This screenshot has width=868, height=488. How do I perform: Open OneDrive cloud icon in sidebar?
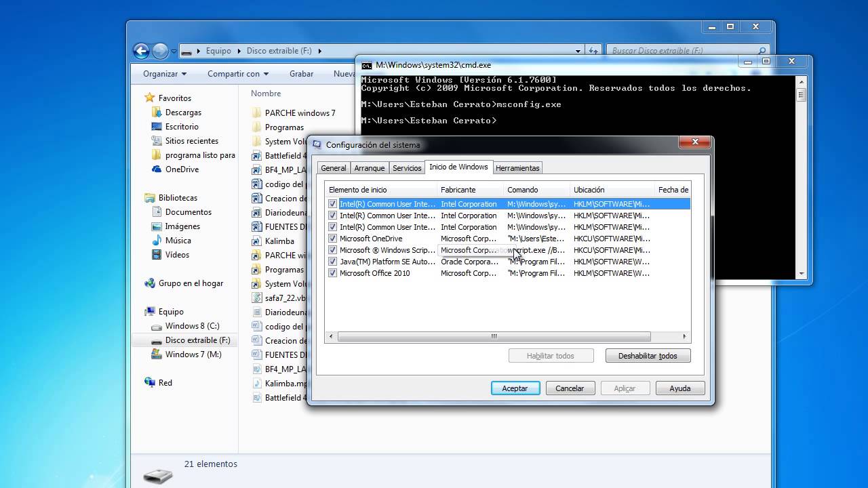157,169
